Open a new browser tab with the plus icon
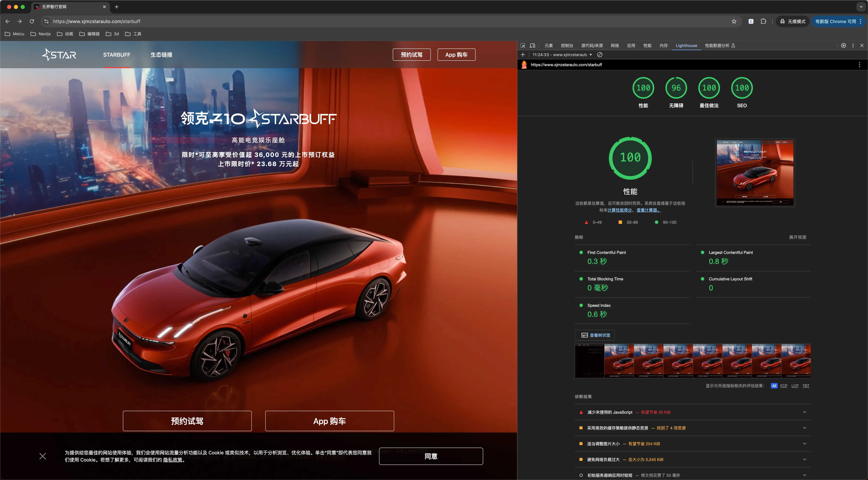The height and width of the screenshot is (480, 868). pos(117,7)
